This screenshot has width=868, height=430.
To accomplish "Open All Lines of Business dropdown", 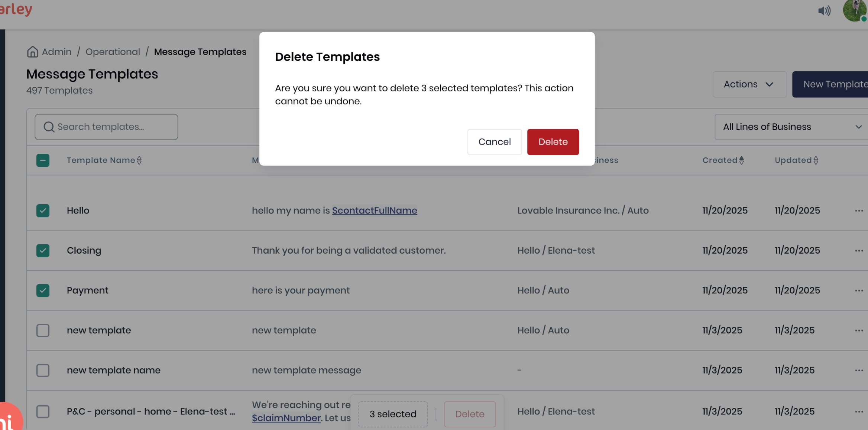I will click(x=791, y=127).
